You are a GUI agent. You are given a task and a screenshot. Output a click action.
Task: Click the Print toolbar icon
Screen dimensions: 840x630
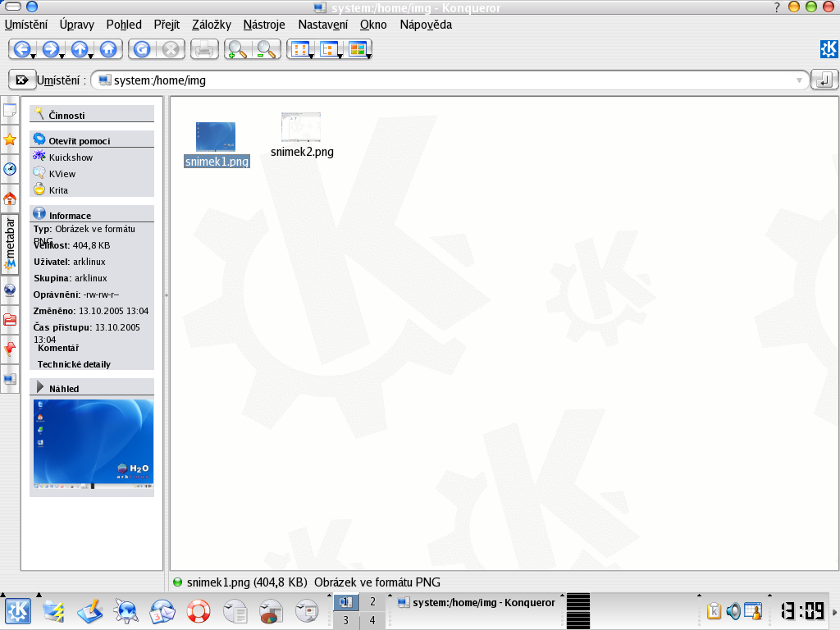[203, 49]
